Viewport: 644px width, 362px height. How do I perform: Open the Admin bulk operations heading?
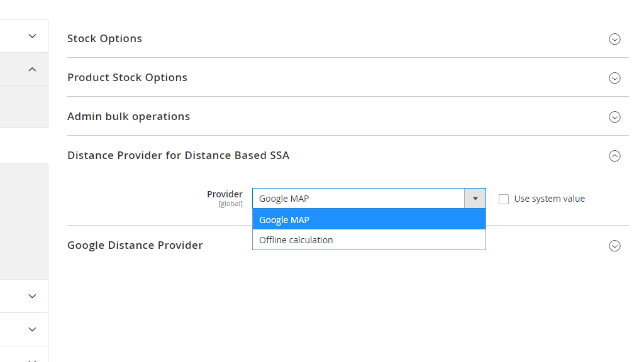pos(128,116)
